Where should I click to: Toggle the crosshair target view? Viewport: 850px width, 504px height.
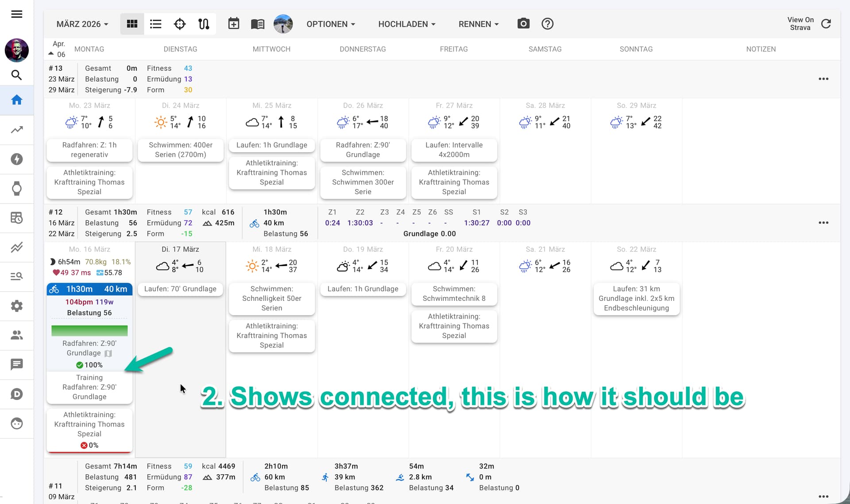[x=179, y=24]
